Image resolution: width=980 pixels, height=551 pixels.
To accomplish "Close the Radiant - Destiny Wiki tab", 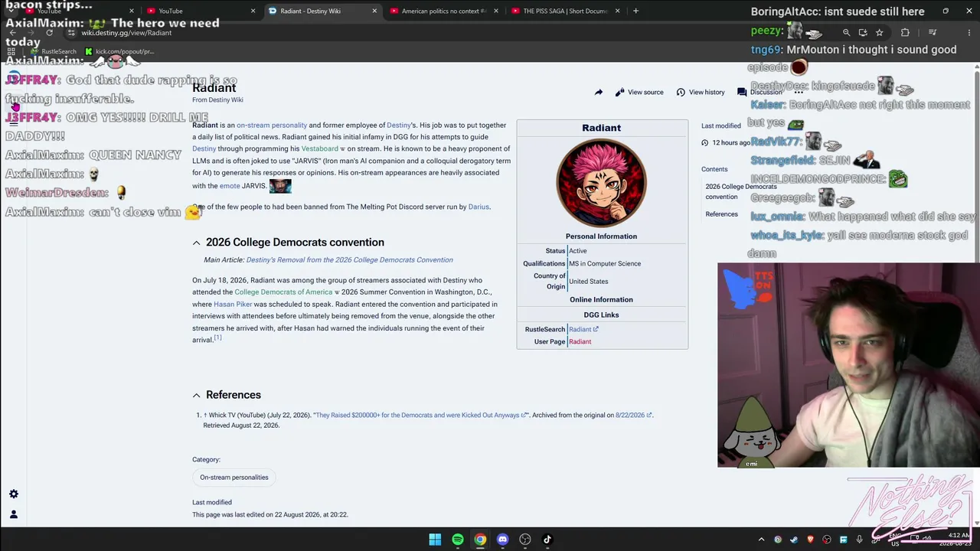I will pos(374,11).
